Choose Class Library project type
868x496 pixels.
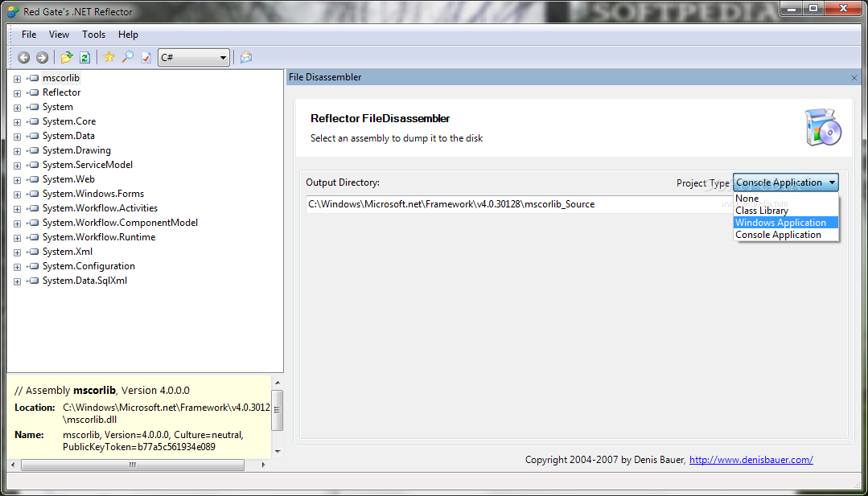click(786, 210)
